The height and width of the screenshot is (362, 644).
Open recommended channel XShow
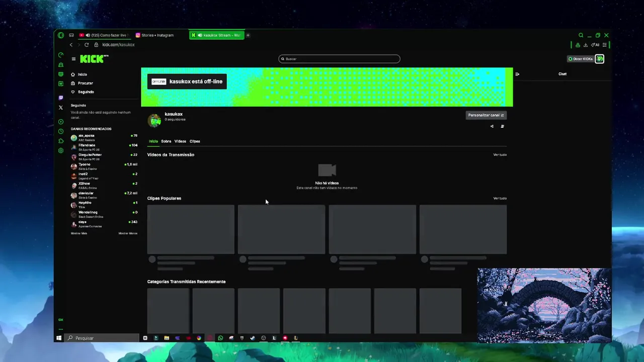[x=104, y=186]
